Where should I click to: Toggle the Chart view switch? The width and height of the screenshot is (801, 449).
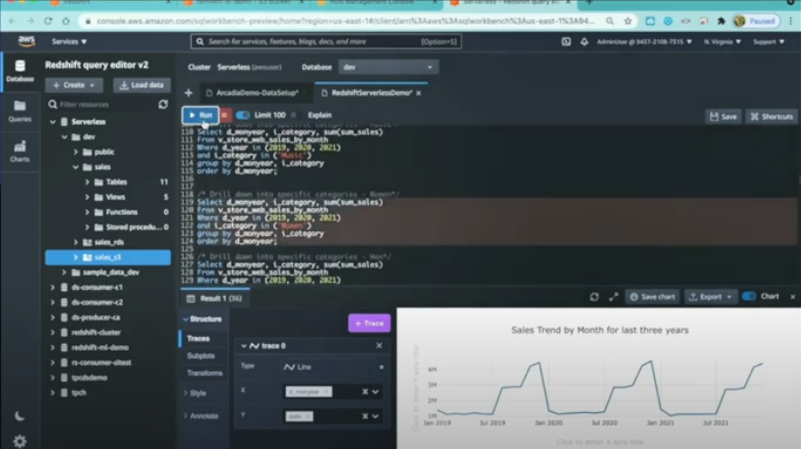[749, 296]
